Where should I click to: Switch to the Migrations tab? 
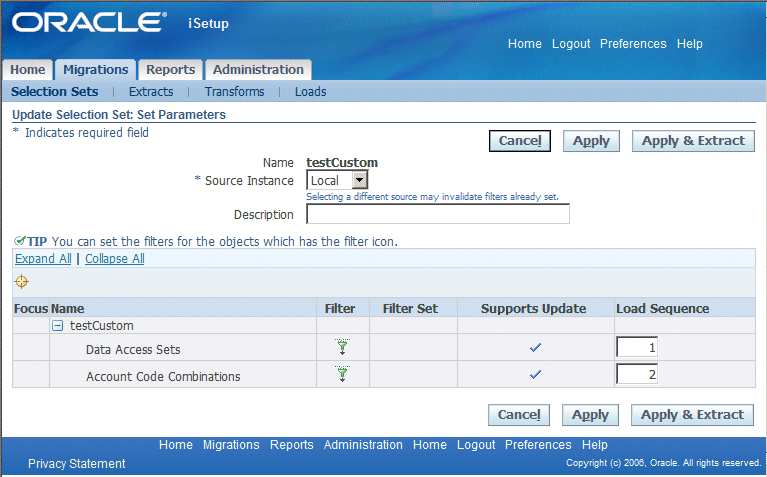coord(95,69)
